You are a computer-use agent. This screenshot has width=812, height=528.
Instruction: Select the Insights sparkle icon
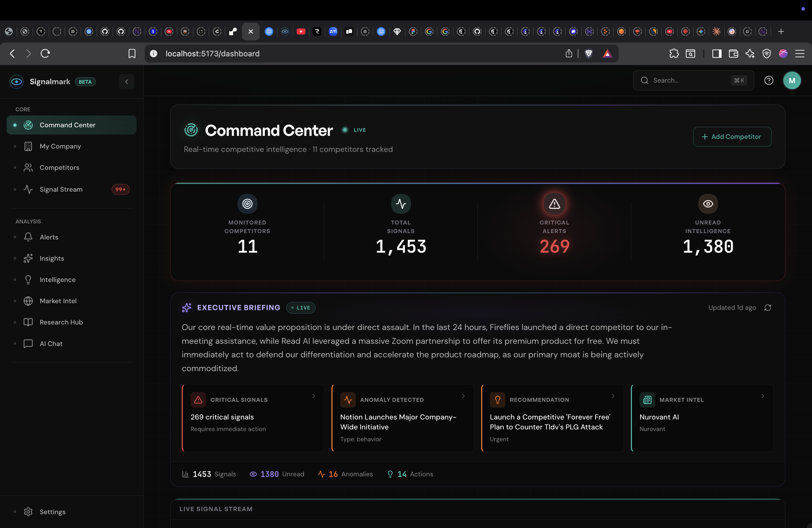[28, 258]
